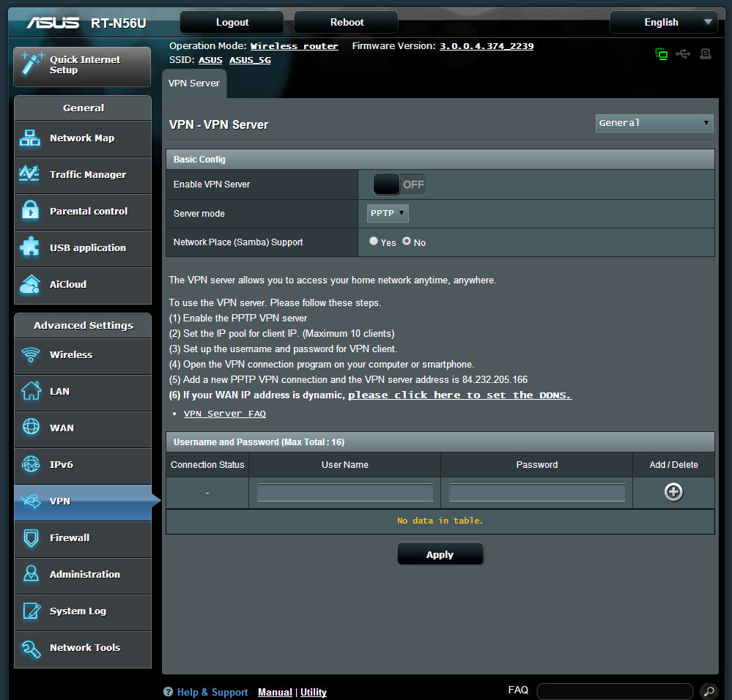Click the printer status icon in header
732x700 pixels.
[x=705, y=54]
